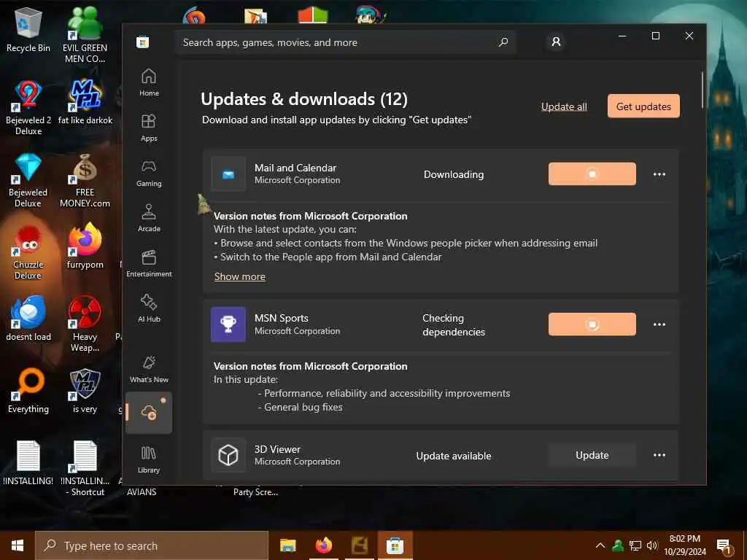Open more options for 3D Viewer
The height and width of the screenshot is (560, 747).
click(x=659, y=455)
